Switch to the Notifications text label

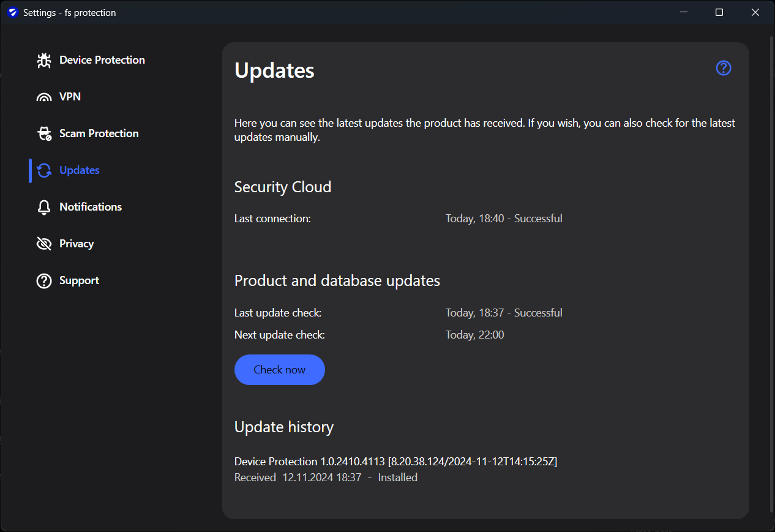[91, 207]
